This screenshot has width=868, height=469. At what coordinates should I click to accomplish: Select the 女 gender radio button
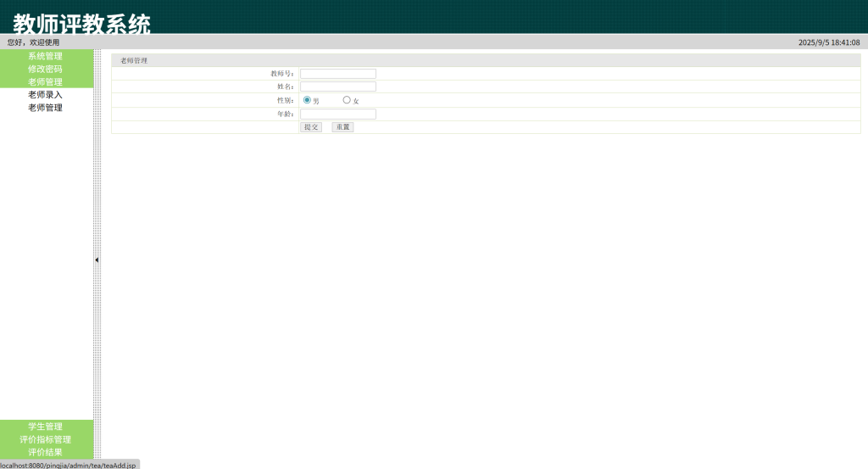pyautogui.click(x=347, y=100)
